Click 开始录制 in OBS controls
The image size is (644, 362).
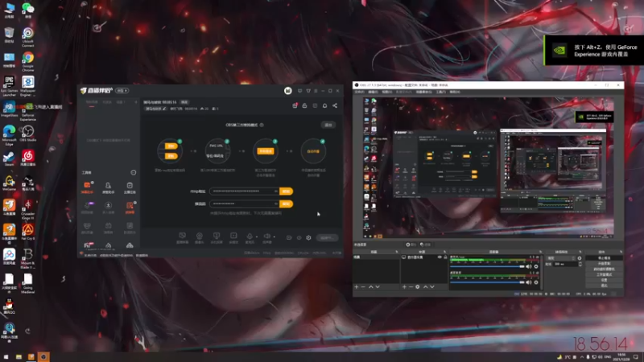coord(604,264)
